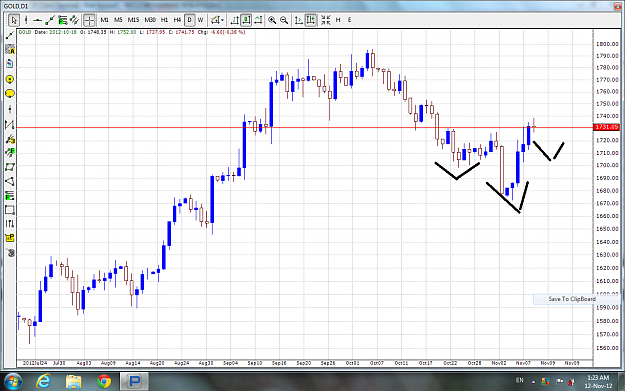This screenshot has height=391, width=625.
Task: Select the D daily timeframe button
Action: coord(190,20)
